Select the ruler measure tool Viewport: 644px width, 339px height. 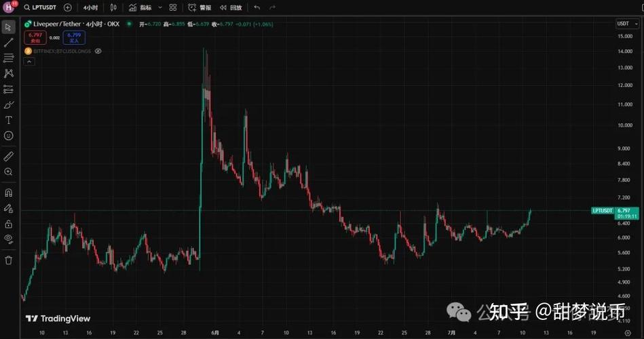[9, 156]
